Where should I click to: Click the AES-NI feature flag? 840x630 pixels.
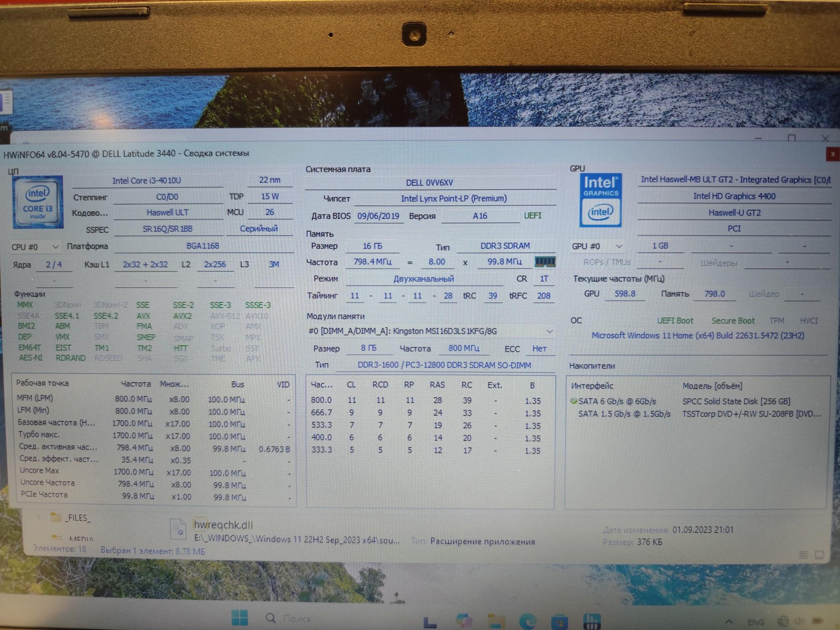click(31, 358)
